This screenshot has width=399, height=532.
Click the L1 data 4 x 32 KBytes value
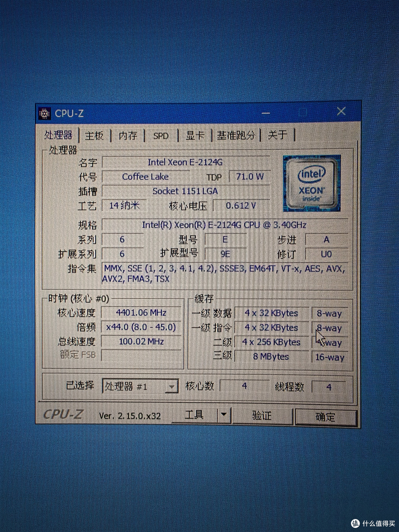point(272,313)
